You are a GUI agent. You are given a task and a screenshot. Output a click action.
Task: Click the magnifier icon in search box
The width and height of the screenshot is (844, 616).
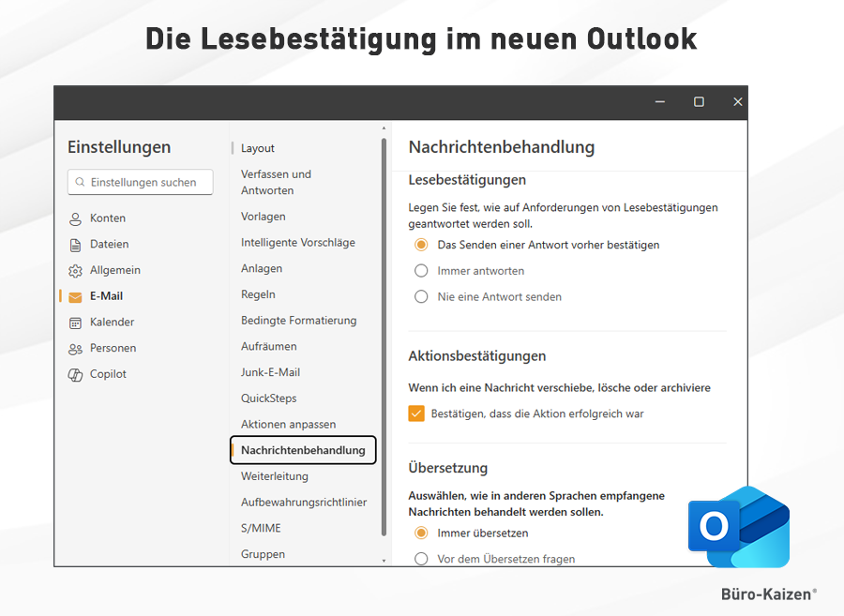pyautogui.click(x=81, y=183)
